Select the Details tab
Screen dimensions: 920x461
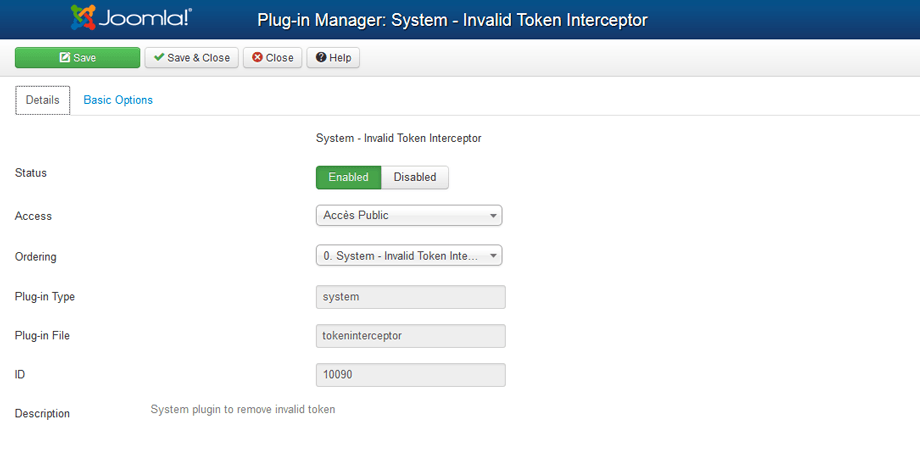pos(43,100)
